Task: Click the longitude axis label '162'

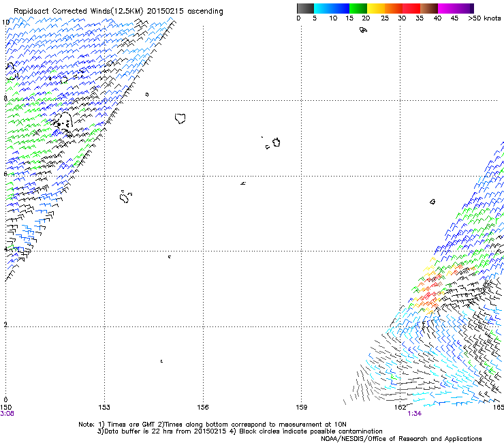Action: click(400, 408)
